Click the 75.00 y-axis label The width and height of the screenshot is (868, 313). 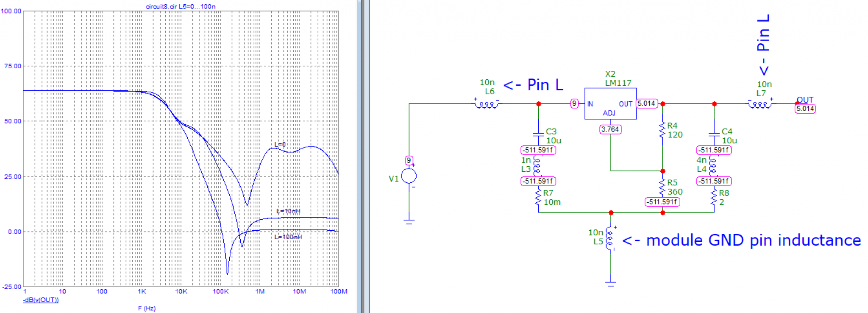[x=13, y=66]
